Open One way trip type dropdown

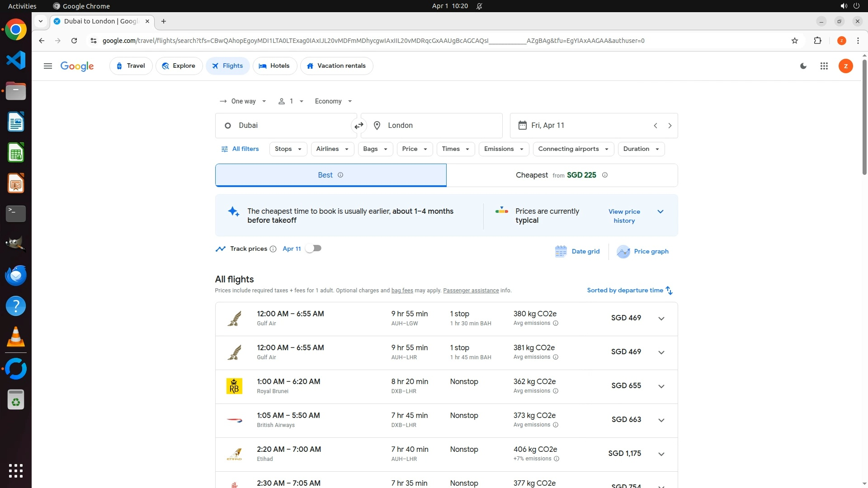point(243,101)
